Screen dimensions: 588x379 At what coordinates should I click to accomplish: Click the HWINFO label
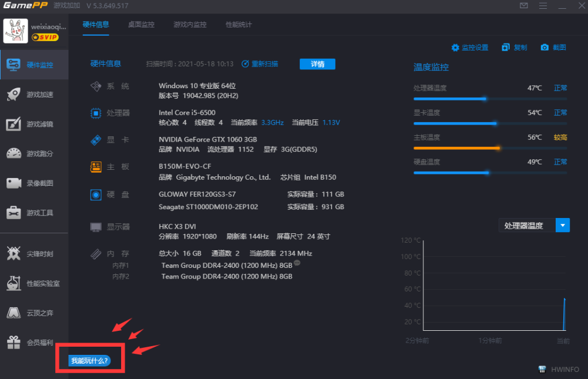pyautogui.click(x=565, y=369)
